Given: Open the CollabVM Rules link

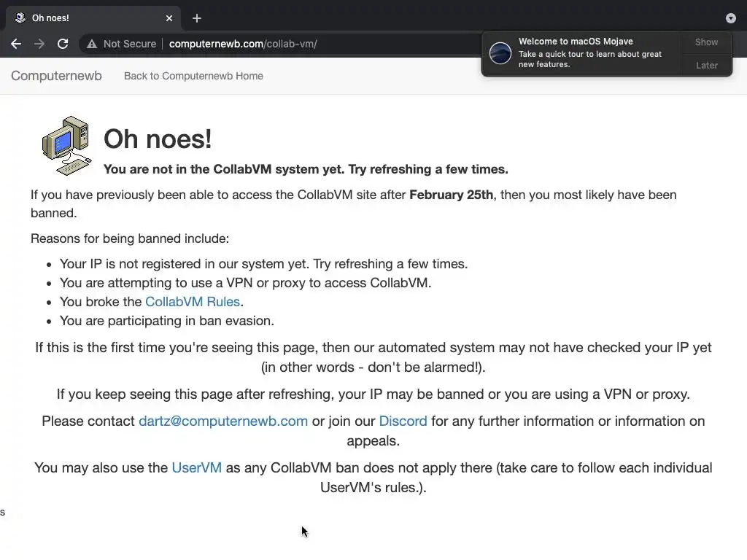Looking at the screenshot, I should [193, 301].
